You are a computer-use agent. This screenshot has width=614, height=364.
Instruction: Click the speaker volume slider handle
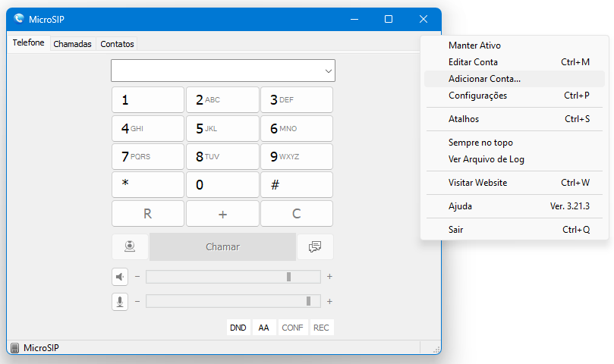288,277
